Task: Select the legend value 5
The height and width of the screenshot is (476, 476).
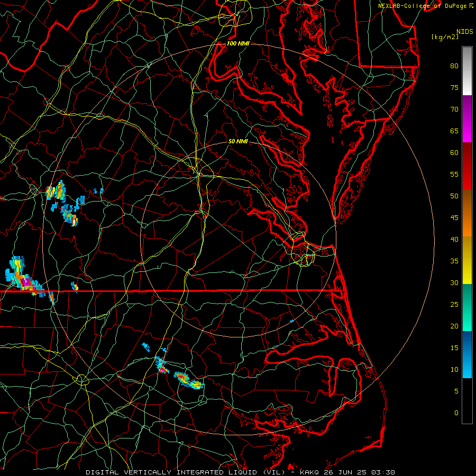Action: point(456,391)
